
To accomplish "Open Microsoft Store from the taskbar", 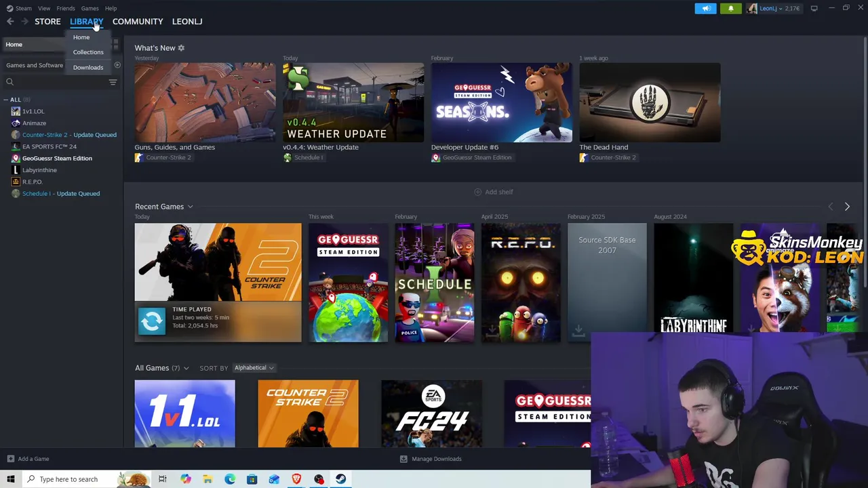I will click(x=252, y=479).
